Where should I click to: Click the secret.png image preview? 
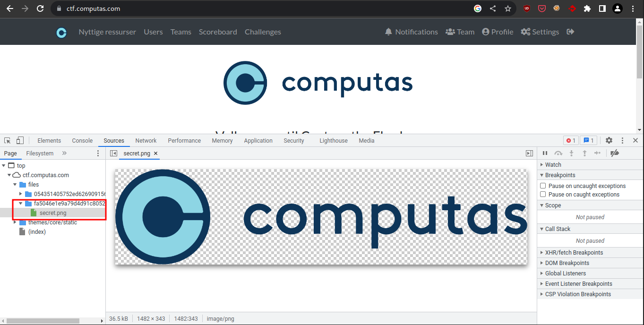pyautogui.click(x=321, y=217)
